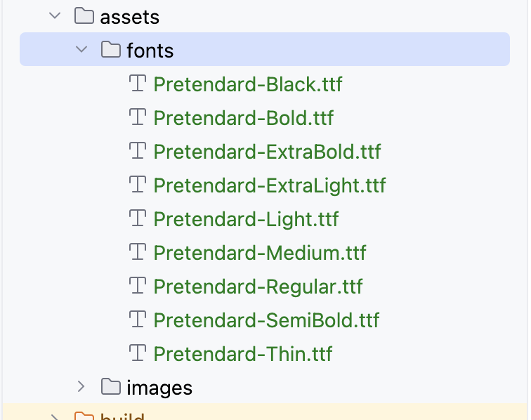
Task: Select the Pretendard-SemiBold.ttf file
Action: 265,320
